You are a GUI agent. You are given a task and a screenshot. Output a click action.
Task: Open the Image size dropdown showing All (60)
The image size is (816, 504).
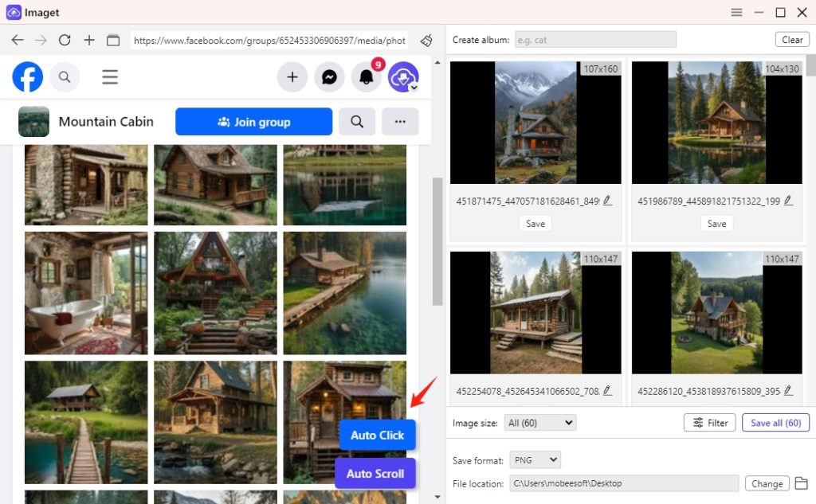point(539,422)
